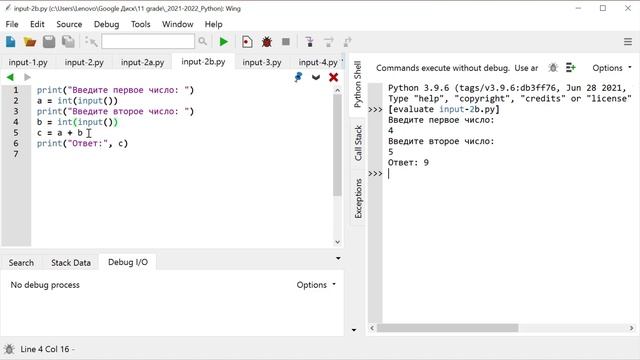Click the step over icon
The image size is (640, 360).
point(329,42)
